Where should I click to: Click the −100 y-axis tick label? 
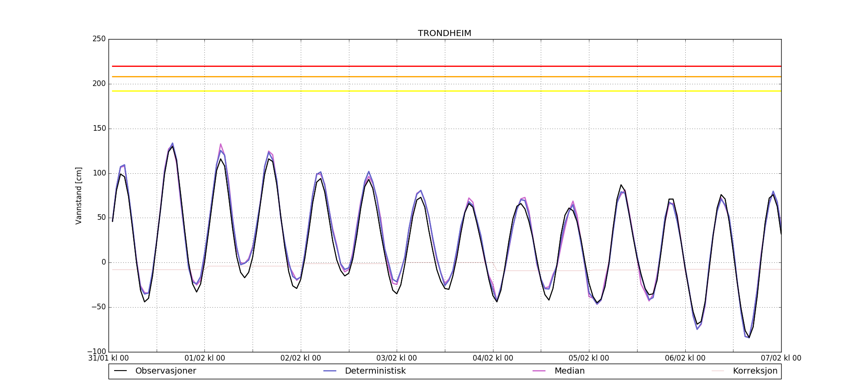[x=96, y=351]
